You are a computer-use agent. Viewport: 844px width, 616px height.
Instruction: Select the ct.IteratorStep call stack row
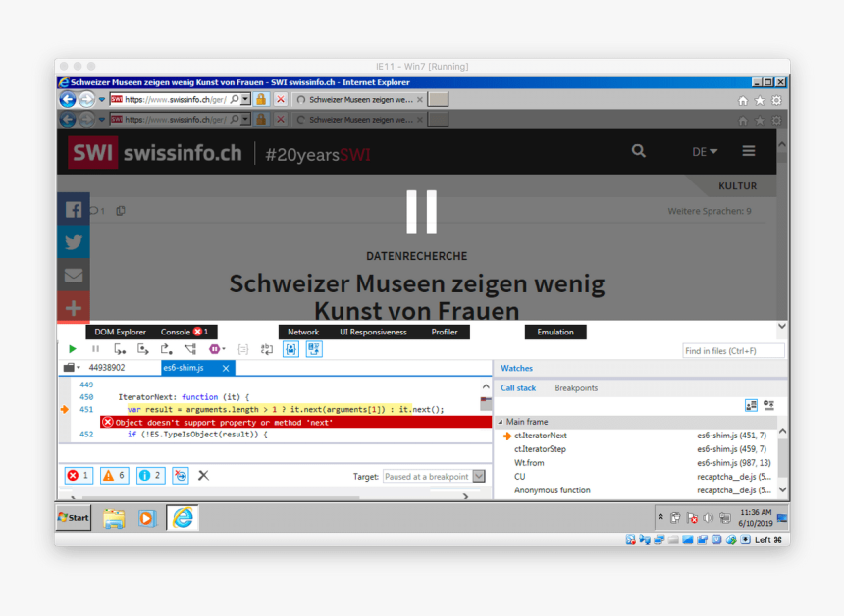pyautogui.click(x=637, y=448)
